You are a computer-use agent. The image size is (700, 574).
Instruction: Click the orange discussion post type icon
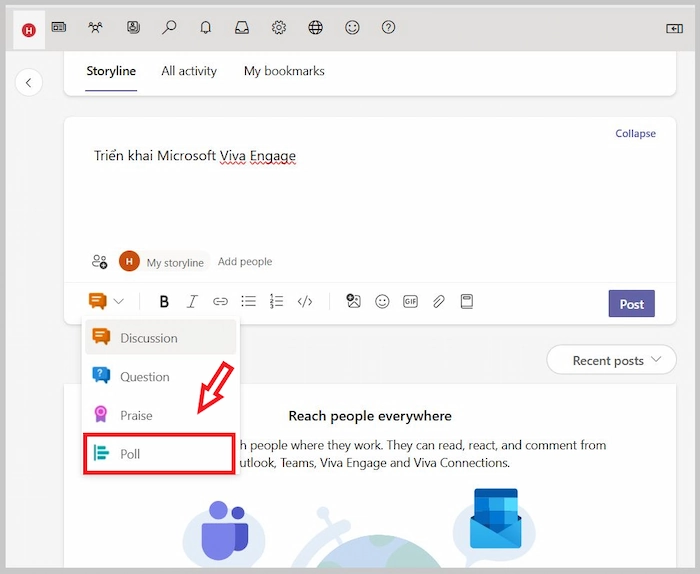(x=98, y=301)
